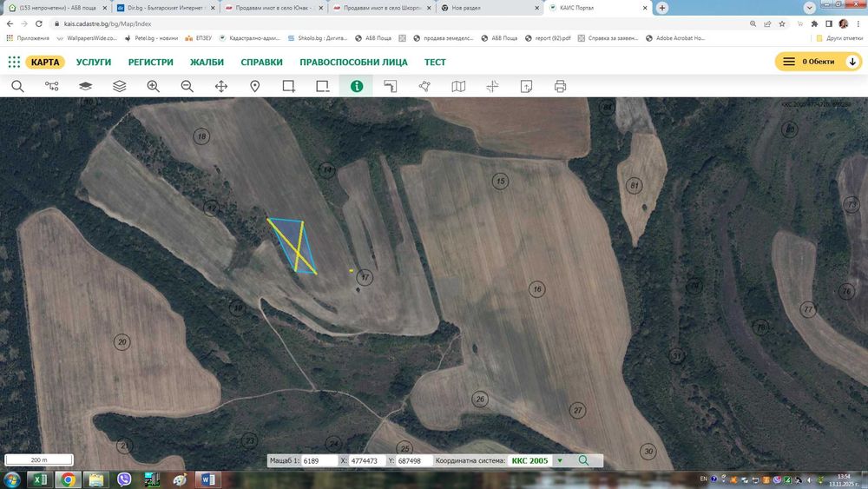Open the base layers icon
The height and width of the screenshot is (489, 868).
(x=85, y=86)
